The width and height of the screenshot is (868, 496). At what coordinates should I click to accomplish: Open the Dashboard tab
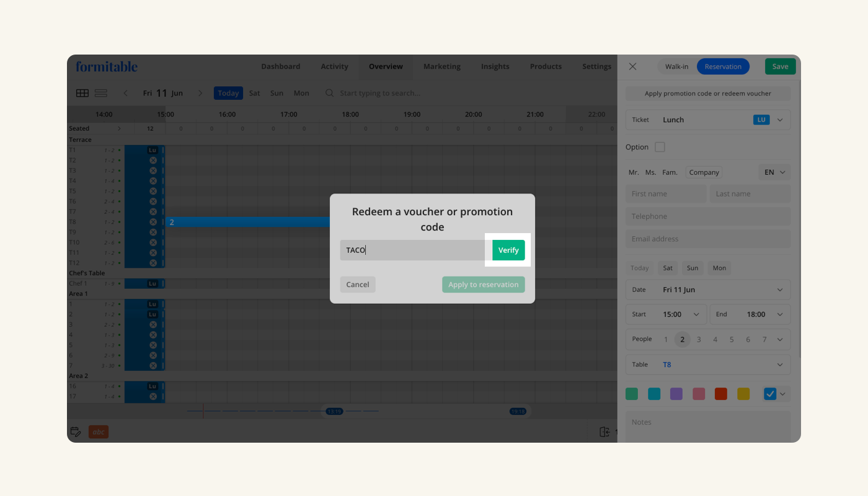pos(280,66)
